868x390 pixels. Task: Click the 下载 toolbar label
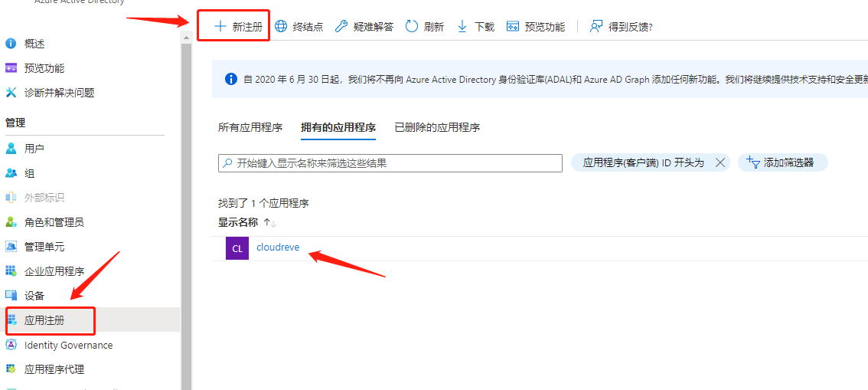pyautogui.click(x=485, y=27)
